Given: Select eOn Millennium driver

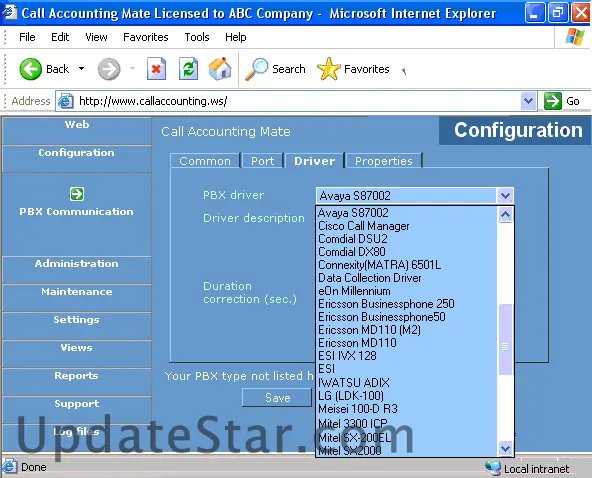Looking at the screenshot, I should click(407, 291).
